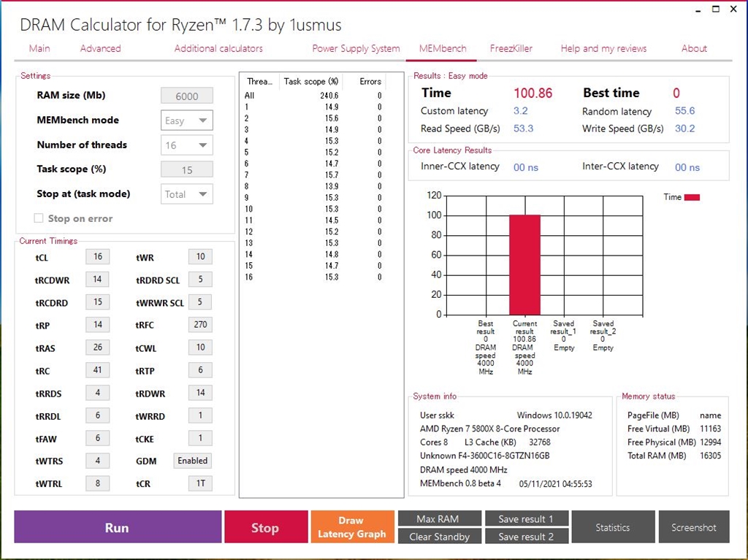The height and width of the screenshot is (560, 748).
Task: Click the Clear Standby button
Action: click(439, 536)
